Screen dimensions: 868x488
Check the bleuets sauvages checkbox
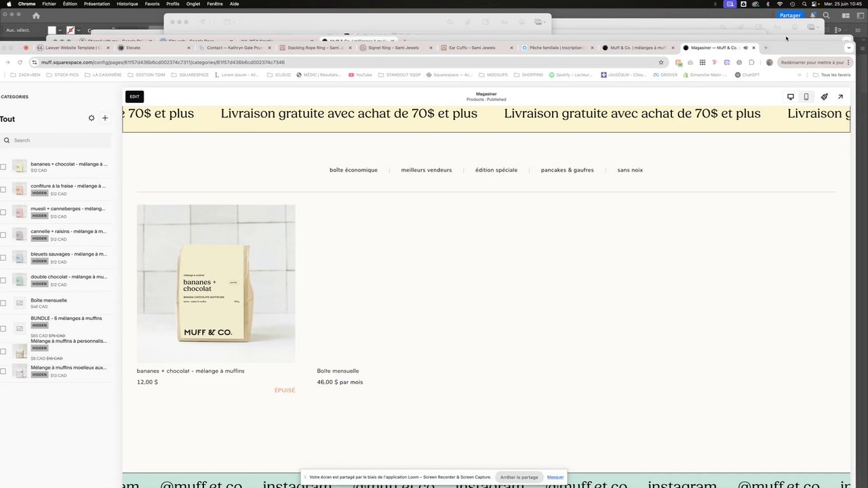pos(3,258)
